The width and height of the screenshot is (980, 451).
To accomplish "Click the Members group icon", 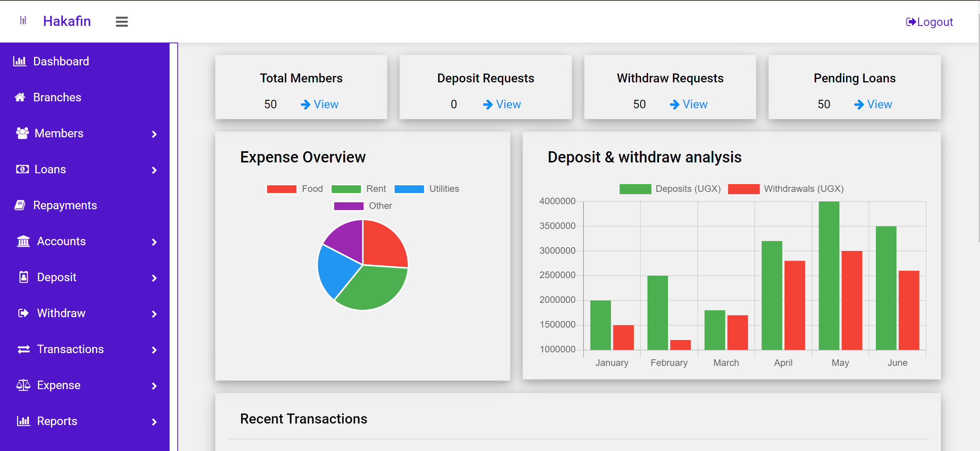I will click(22, 133).
